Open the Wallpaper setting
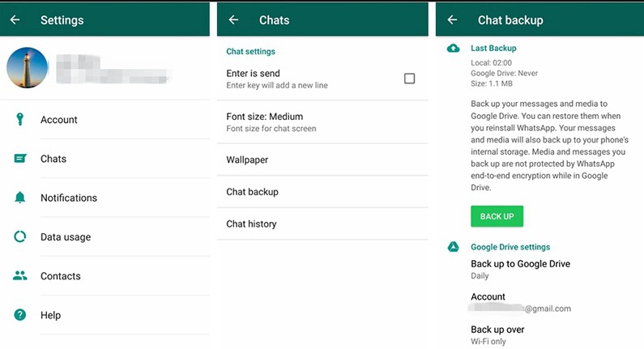 (x=322, y=160)
